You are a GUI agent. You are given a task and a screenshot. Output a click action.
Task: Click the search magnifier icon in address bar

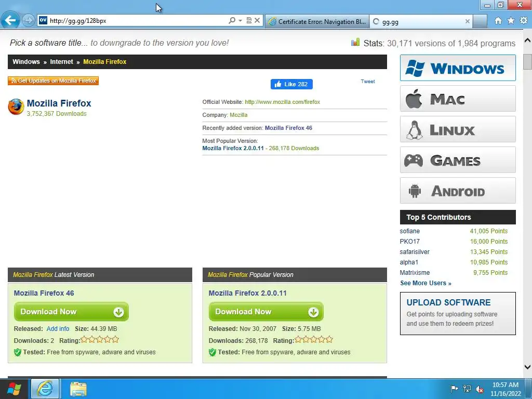[232, 20]
